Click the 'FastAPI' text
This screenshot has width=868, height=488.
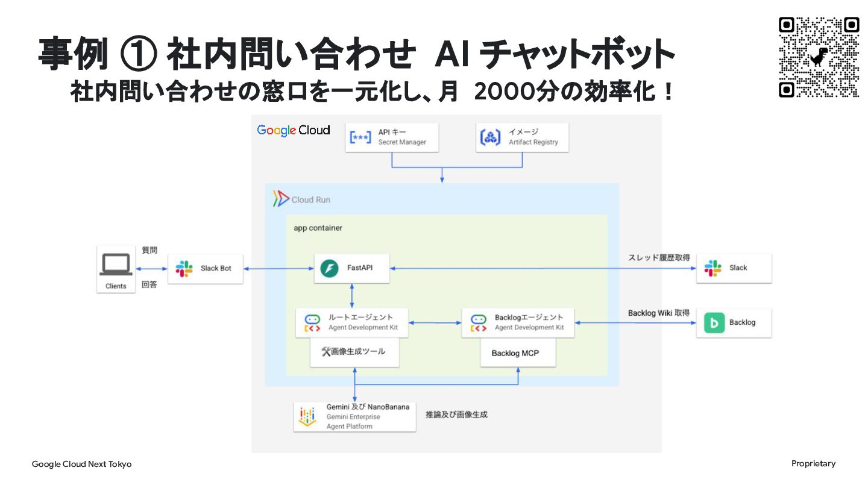point(360,267)
